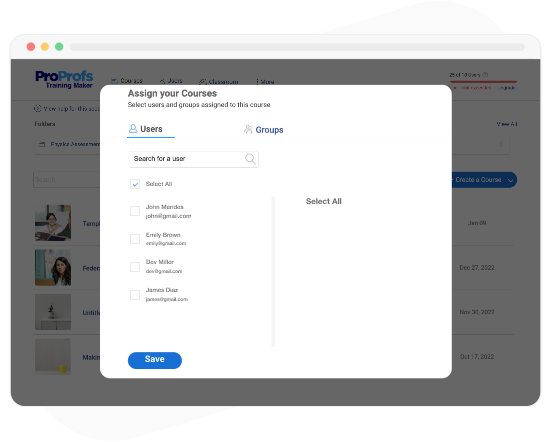Tick the Emily Brown checkbox
The image size is (551, 442).
[x=135, y=239]
